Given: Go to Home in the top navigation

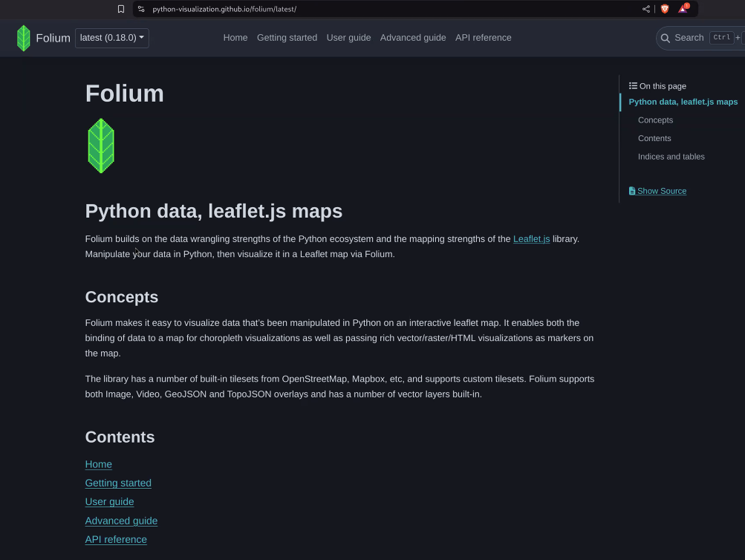Looking at the screenshot, I should pyautogui.click(x=235, y=38).
